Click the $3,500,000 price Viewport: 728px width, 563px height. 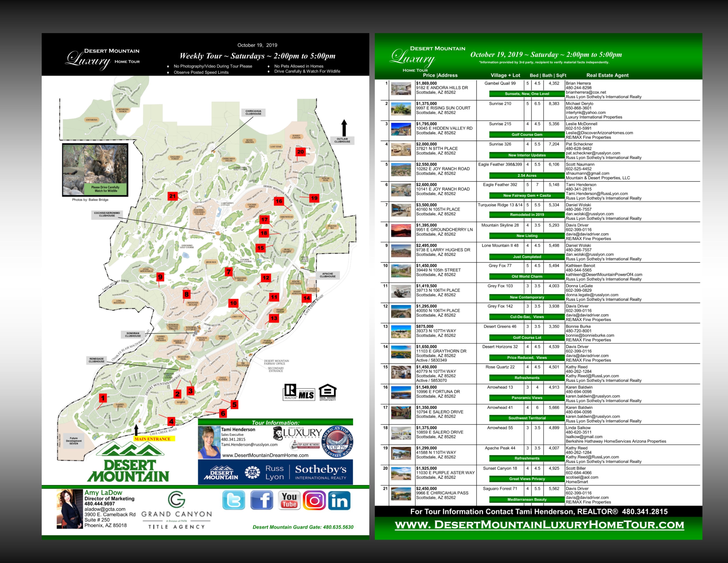(426, 205)
